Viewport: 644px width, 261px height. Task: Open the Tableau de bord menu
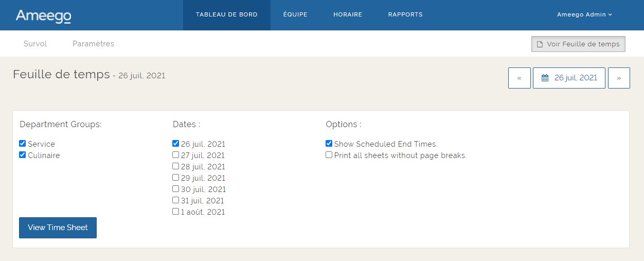pos(226,14)
